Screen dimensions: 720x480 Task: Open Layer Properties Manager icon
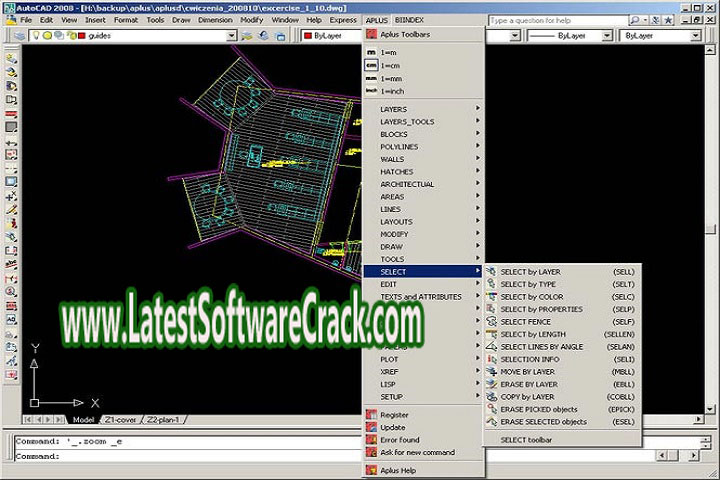coord(19,36)
